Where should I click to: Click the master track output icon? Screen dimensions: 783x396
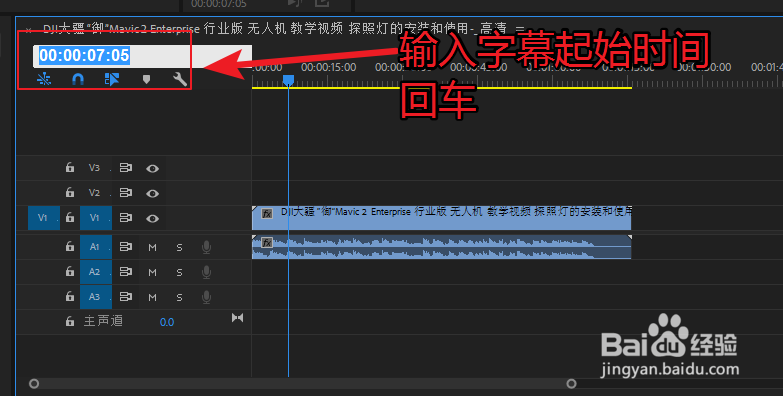tap(238, 318)
